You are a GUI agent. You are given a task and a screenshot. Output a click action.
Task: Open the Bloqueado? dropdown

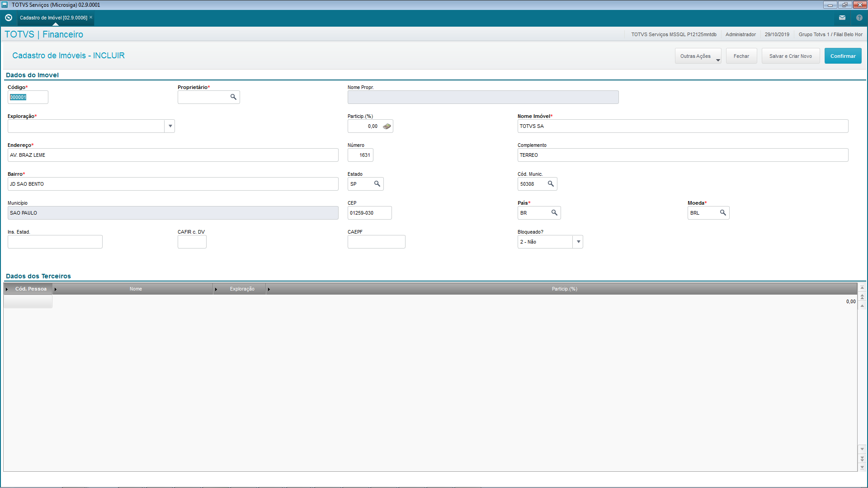coord(578,242)
